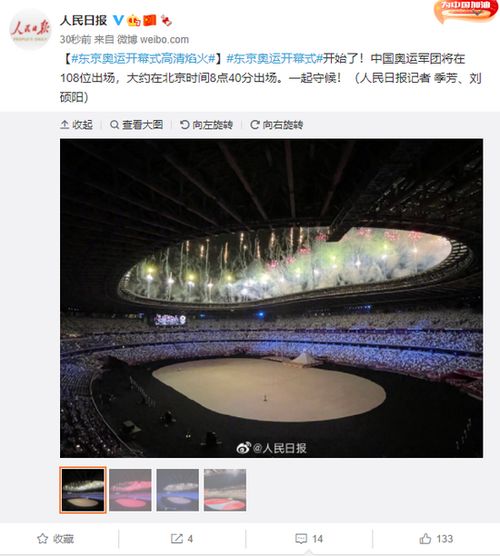Select the third blue stadium thumbnail
Screen dimensions: 500x556
click(178, 490)
